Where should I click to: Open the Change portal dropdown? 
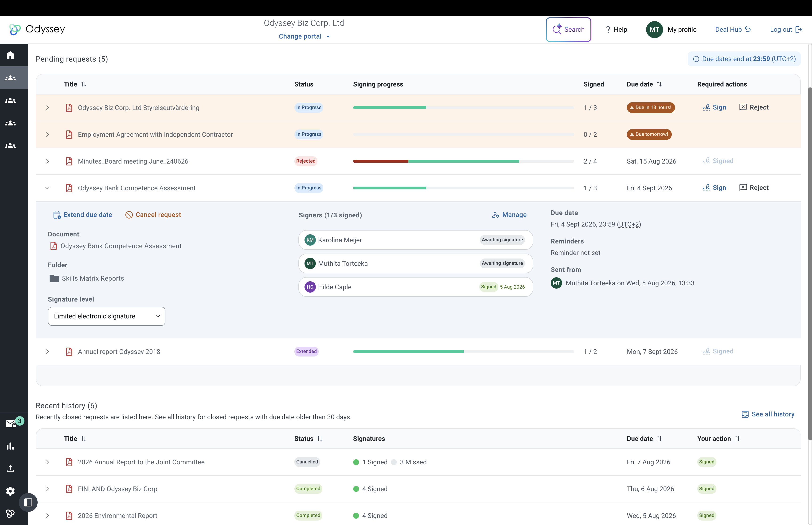pos(304,36)
